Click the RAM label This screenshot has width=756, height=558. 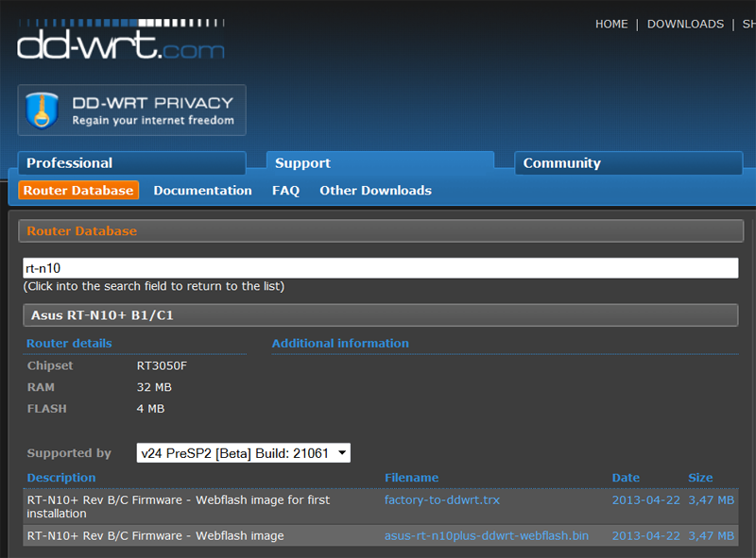[41, 387]
